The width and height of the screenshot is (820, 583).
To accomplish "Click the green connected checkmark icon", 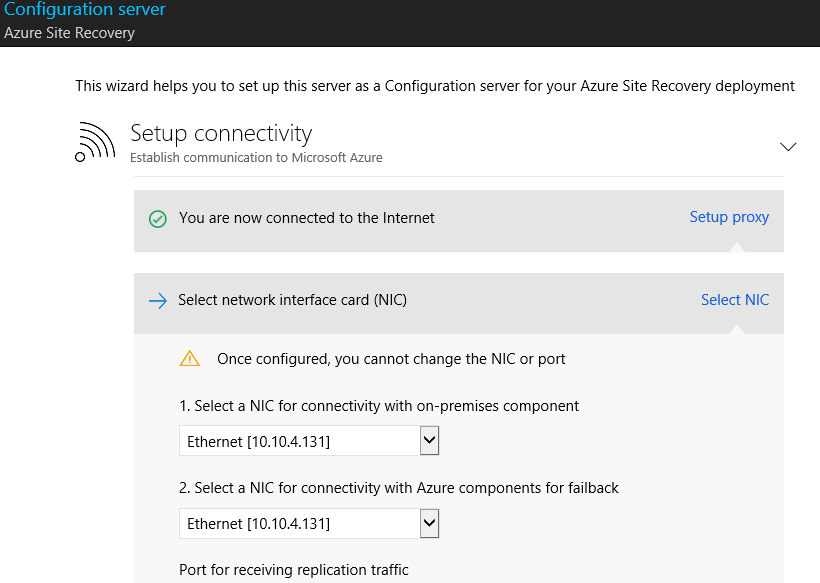I will click(157, 219).
